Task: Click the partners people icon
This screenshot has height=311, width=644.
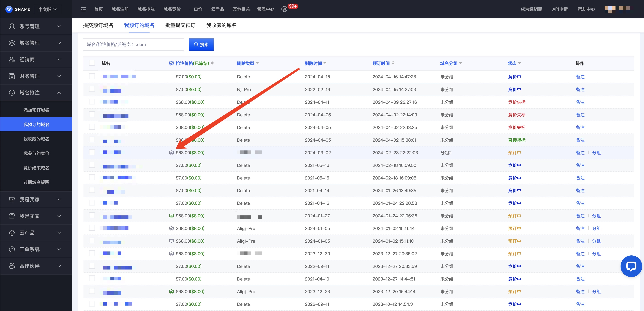Action: [12, 266]
